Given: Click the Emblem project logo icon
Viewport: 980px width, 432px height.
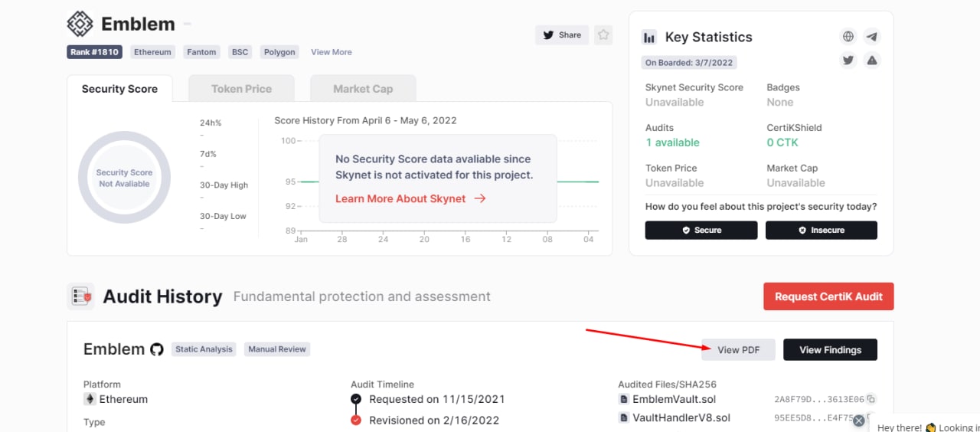Looking at the screenshot, I should pyautogui.click(x=80, y=24).
